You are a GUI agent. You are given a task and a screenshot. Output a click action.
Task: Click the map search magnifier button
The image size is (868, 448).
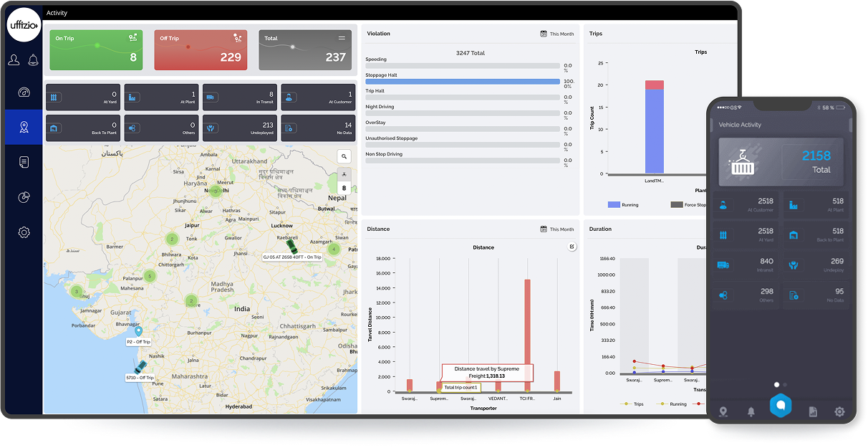344,156
